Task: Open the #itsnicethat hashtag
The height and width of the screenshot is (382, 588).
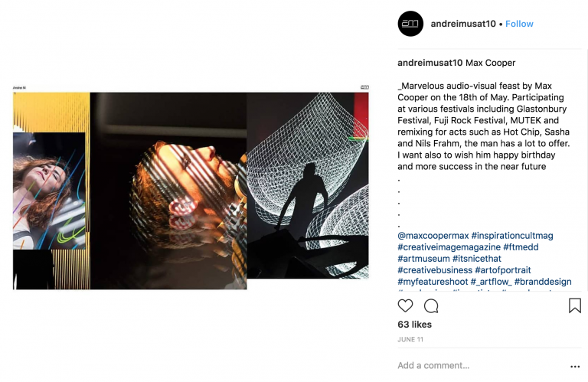Action: click(x=477, y=258)
